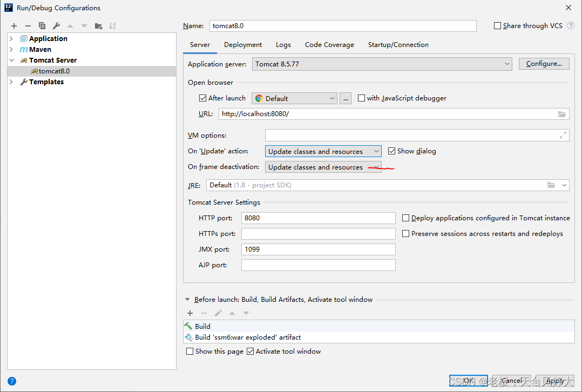Check Show this page option
The height and width of the screenshot is (392, 582).
(x=190, y=351)
